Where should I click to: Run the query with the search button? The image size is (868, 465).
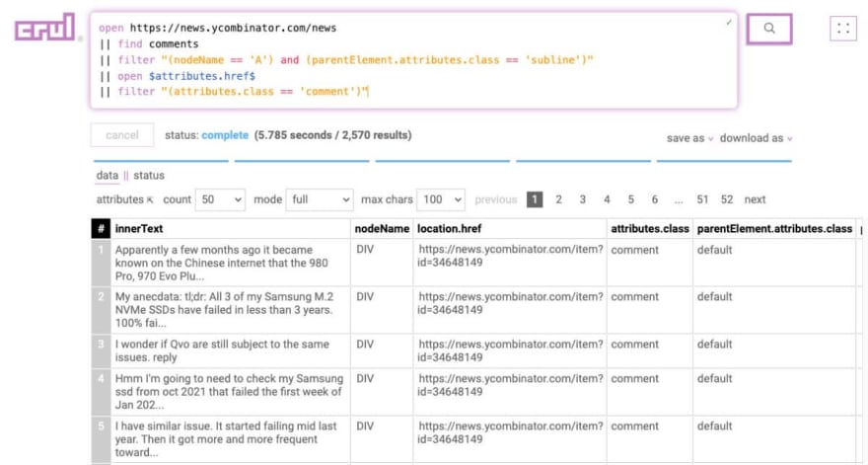[x=769, y=29]
